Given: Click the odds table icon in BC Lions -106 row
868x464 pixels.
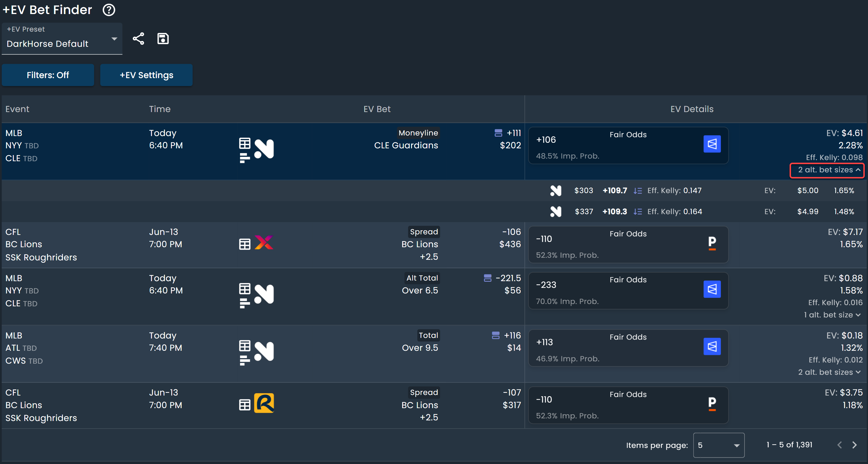Looking at the screenshot, I should coord(245,244).
